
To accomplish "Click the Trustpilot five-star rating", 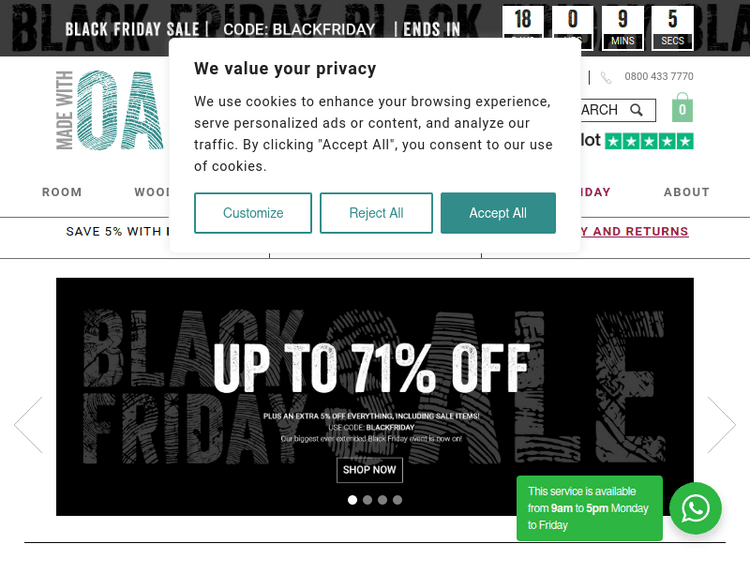I will point(649,141).
